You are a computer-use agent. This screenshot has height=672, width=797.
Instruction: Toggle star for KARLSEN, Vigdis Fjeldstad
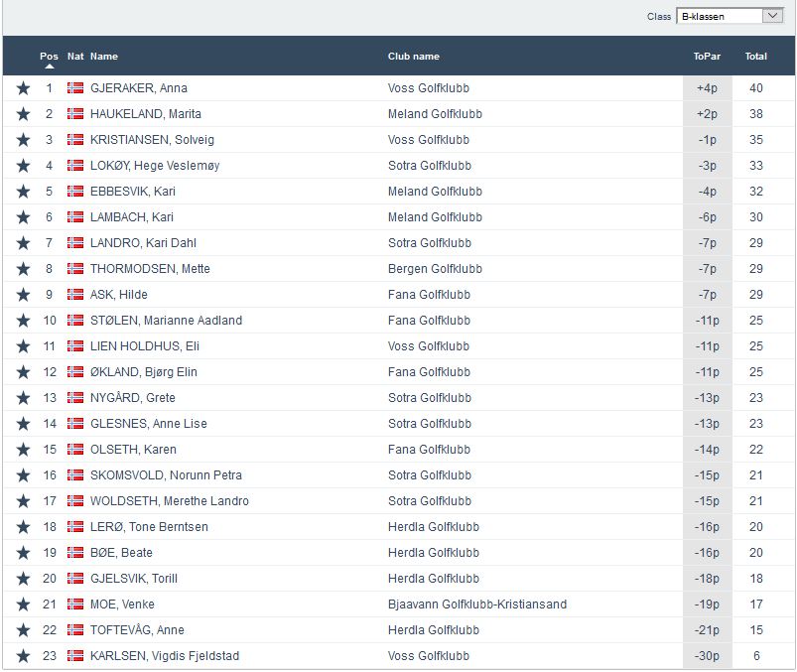click(x=23, y=656)
